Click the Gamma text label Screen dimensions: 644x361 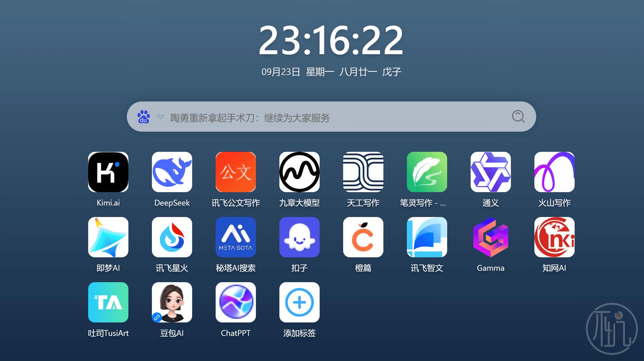pyautogui.click(x=490, y=268)
